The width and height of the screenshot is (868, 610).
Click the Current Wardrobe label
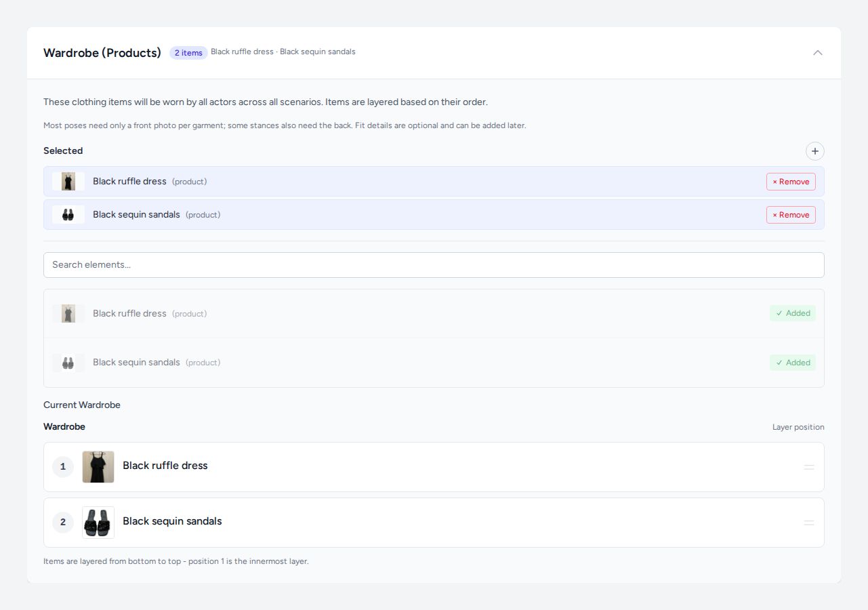pos(82,405)
